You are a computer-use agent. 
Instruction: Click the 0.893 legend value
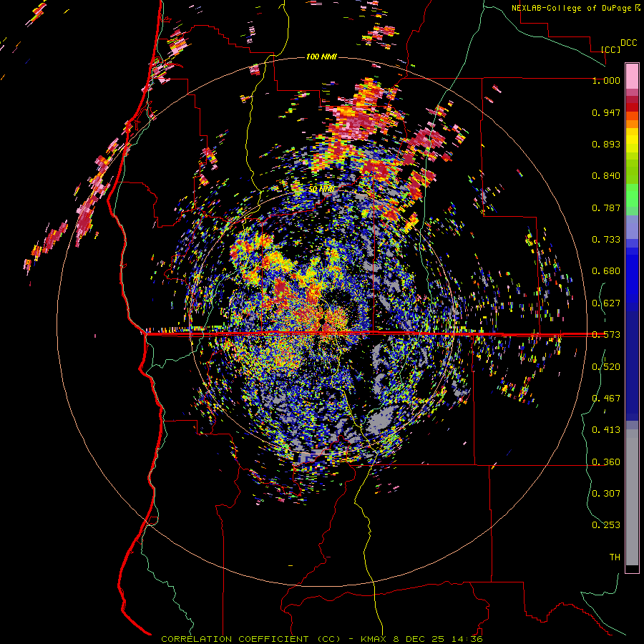[x=606, y=144]
